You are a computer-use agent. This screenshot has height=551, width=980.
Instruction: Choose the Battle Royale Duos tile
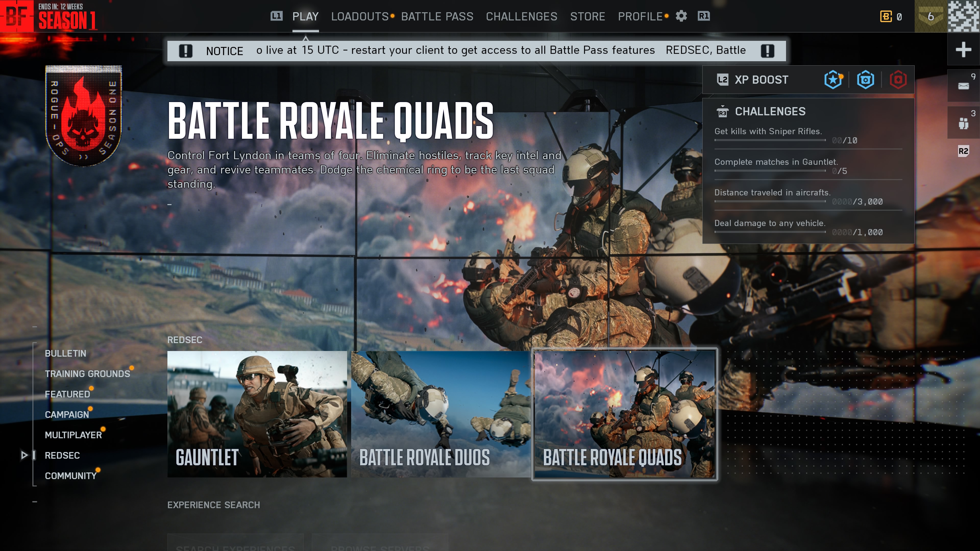pos(440,414)
